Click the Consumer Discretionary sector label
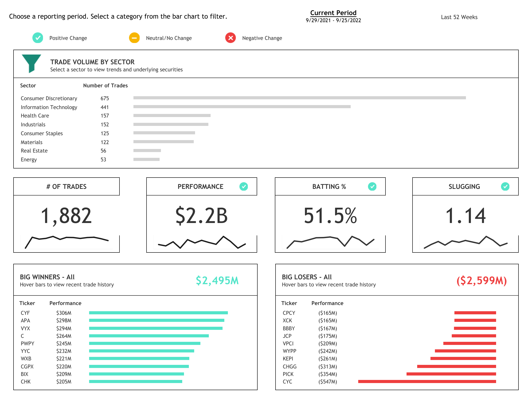Image resolution: width=532 pixels, height=399 pixels. [x=49, y=98]
